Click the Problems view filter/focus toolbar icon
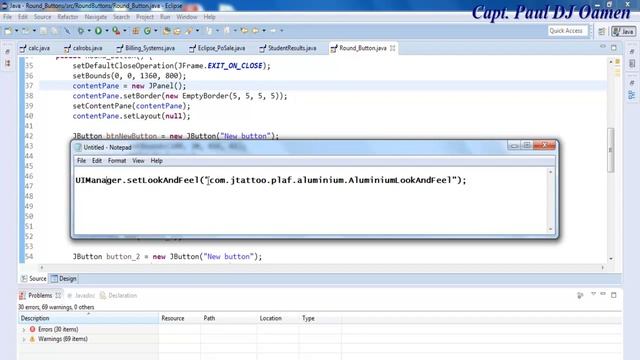 point(580,295)
